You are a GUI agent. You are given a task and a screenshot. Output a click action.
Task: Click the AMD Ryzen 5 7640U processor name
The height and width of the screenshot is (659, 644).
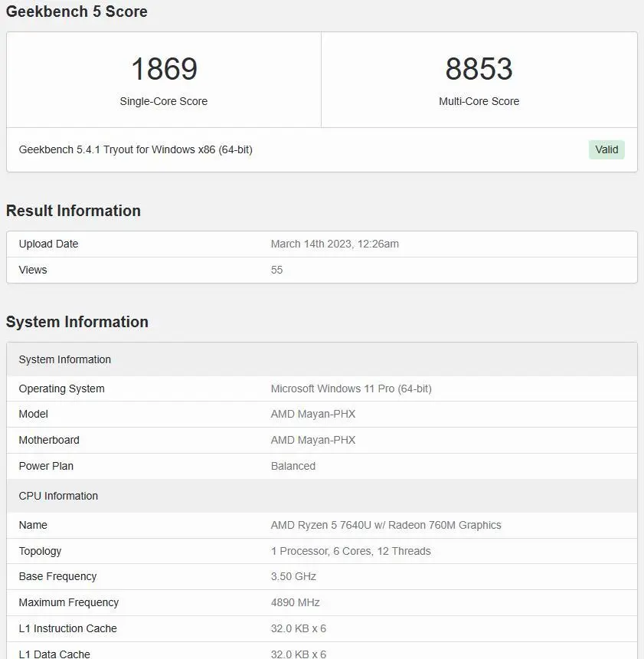point(386,525)
